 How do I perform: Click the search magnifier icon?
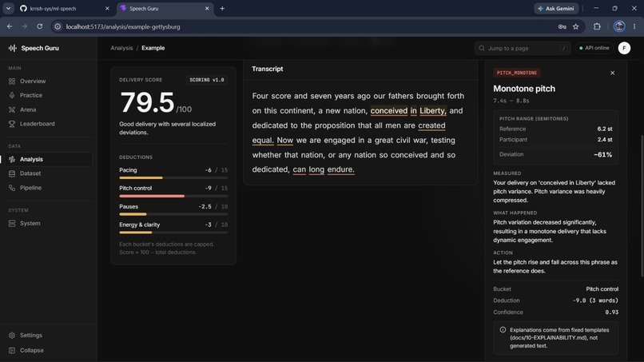click(482, 48)
